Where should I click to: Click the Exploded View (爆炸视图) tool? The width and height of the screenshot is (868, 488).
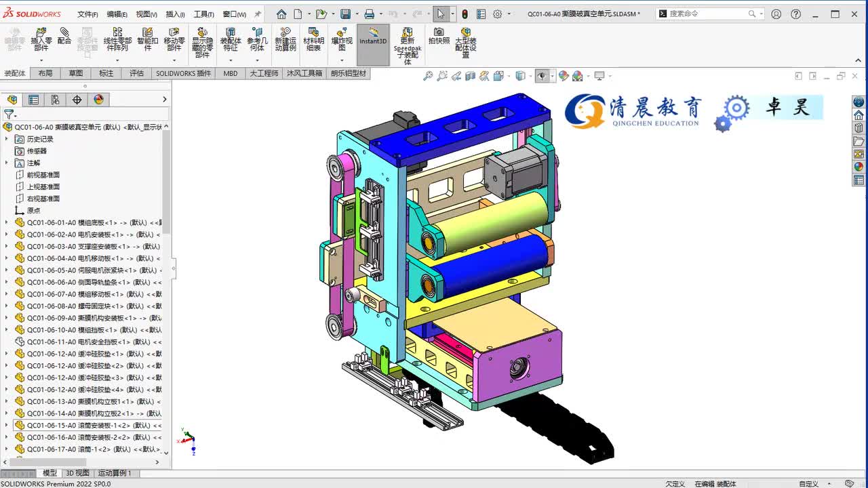pos(342,39)
